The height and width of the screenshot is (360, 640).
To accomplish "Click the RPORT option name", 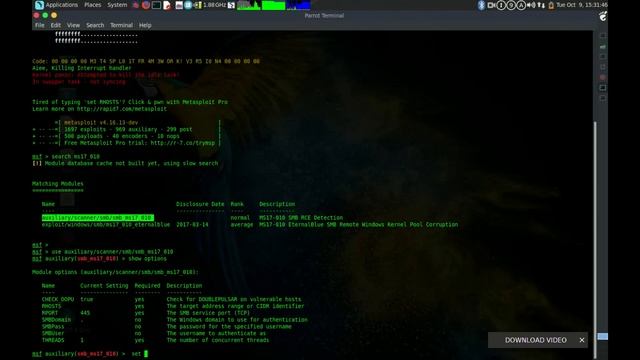I will [49, 313].
